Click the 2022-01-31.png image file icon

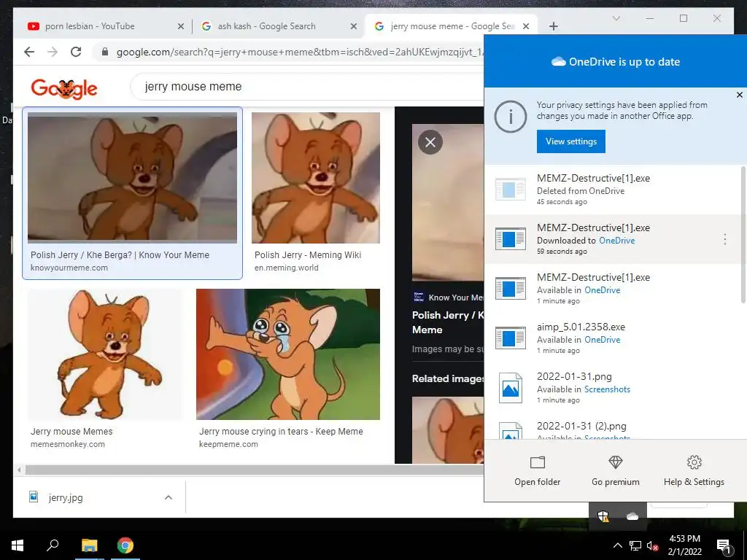click(x=510, y=388)
